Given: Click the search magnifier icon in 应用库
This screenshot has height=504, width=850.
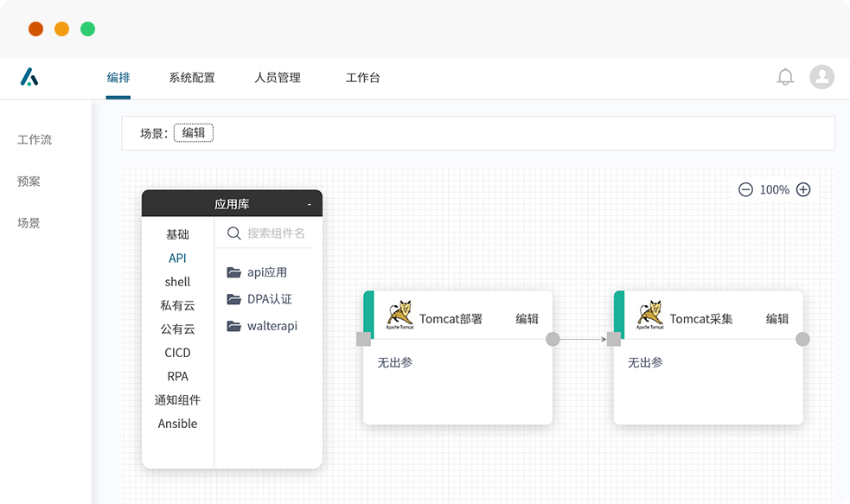Looking at the screenshot, I should 233,233.
